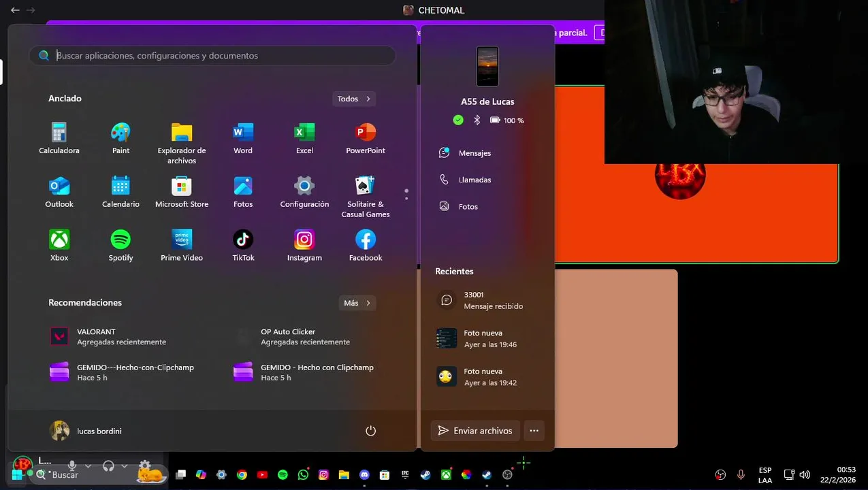Launch PowerPoint from pinned apps
This screenshot has width=868, height=490.
click(x=366, y=138)
